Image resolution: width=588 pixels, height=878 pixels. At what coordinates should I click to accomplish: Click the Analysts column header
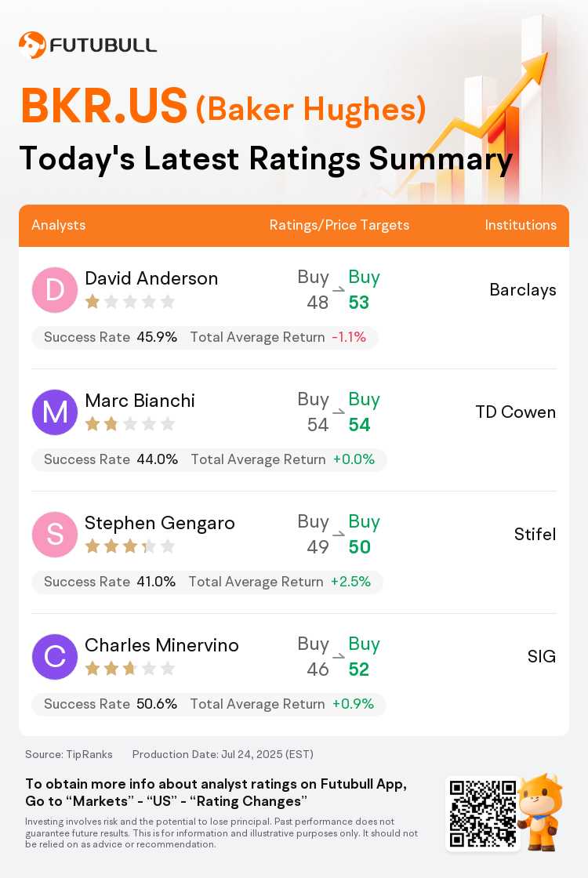click(58, 225)
